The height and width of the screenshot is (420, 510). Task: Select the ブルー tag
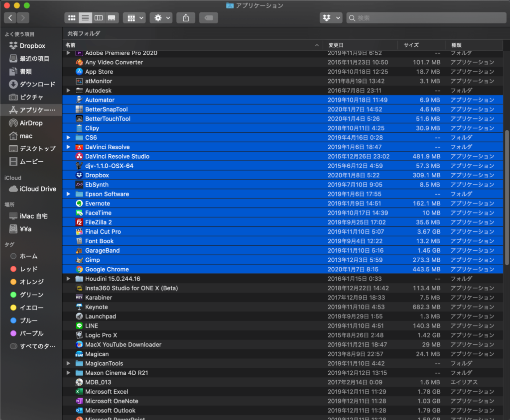click(31, 320)
